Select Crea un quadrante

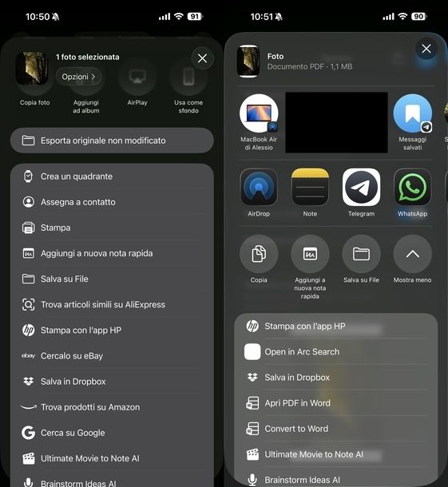[x=112, y=176]
